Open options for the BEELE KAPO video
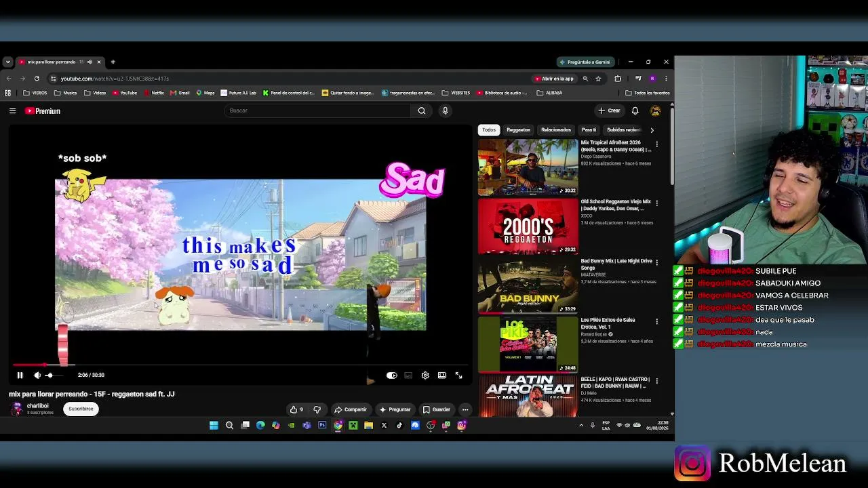The height and width of the screenshot is (488, 868). pyautogui.click(x=656, y=380)
